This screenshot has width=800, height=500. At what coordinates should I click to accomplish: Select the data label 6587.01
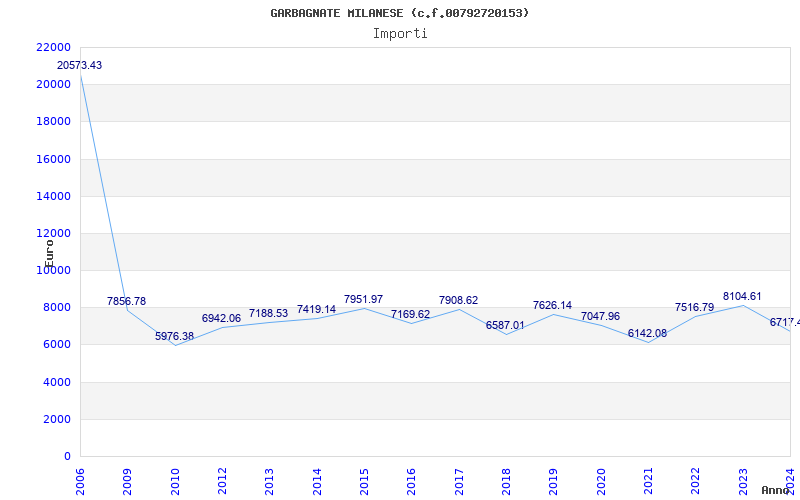(505, 325)
